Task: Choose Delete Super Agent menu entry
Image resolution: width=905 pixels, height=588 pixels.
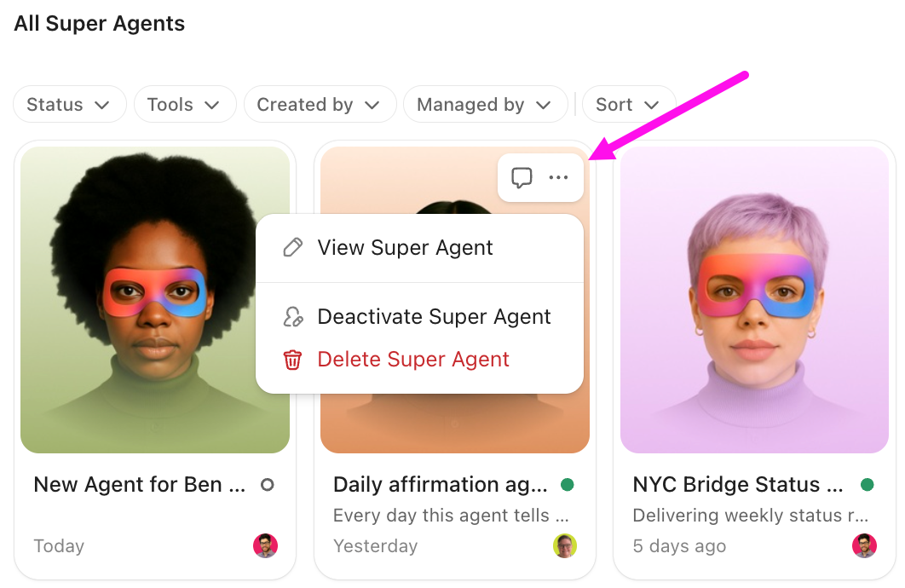Action: coord(413,360)
